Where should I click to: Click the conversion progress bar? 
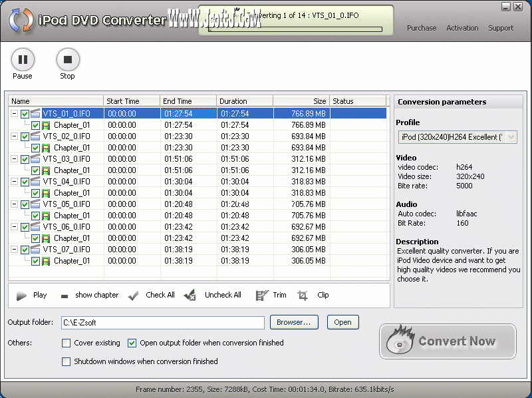coord(295,29)
